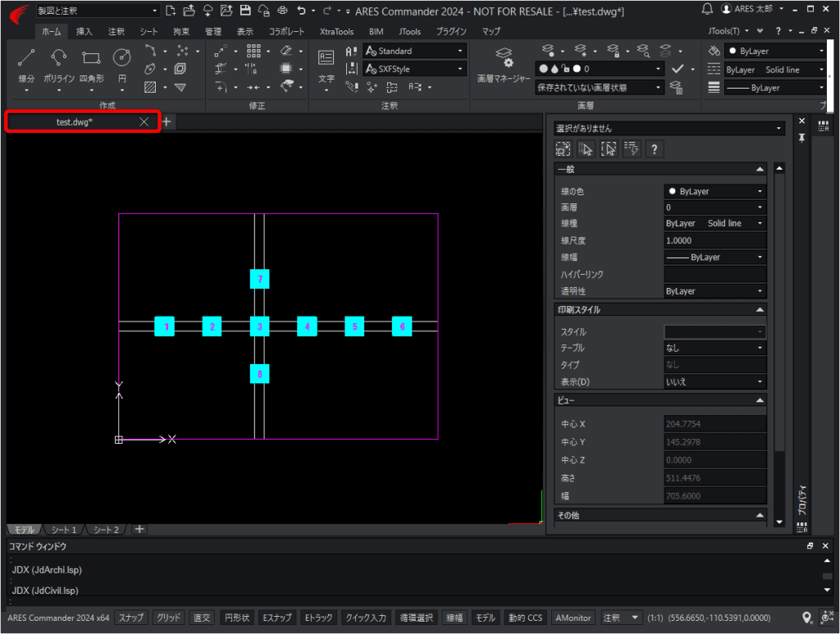Image resolution: width=840 pixels, height=634 pixels.
Task: Toggle Snap (スナップ) in status bar
Action: point(130,618)
